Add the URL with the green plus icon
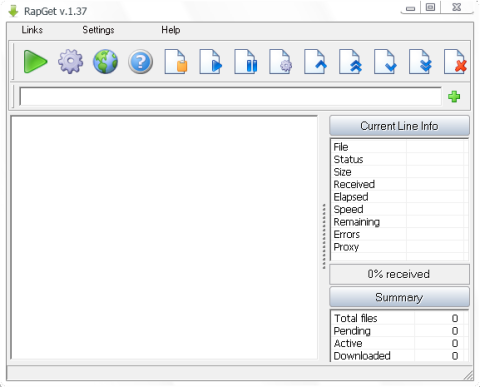 [454, 97]
